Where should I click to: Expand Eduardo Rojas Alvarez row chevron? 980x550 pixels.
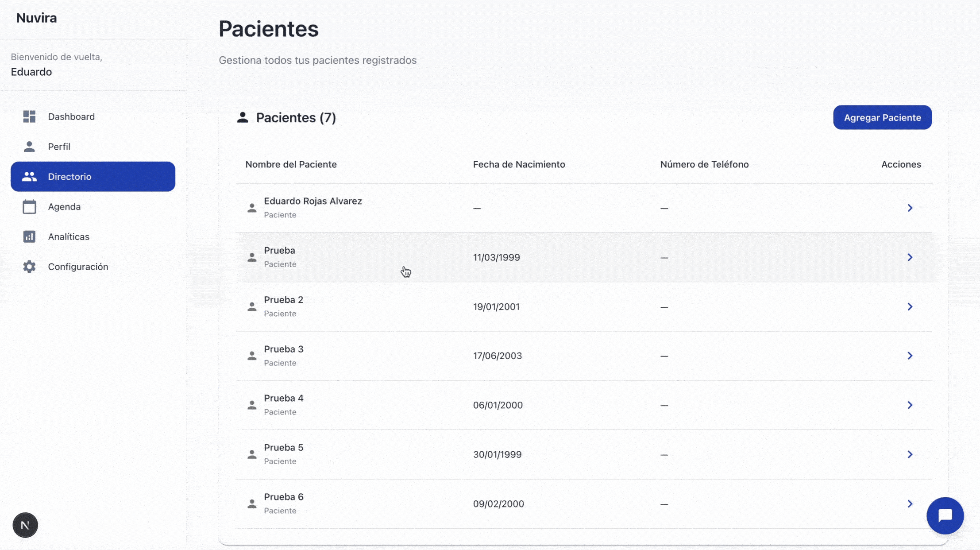pyautogui.click(x=910, y=208)
